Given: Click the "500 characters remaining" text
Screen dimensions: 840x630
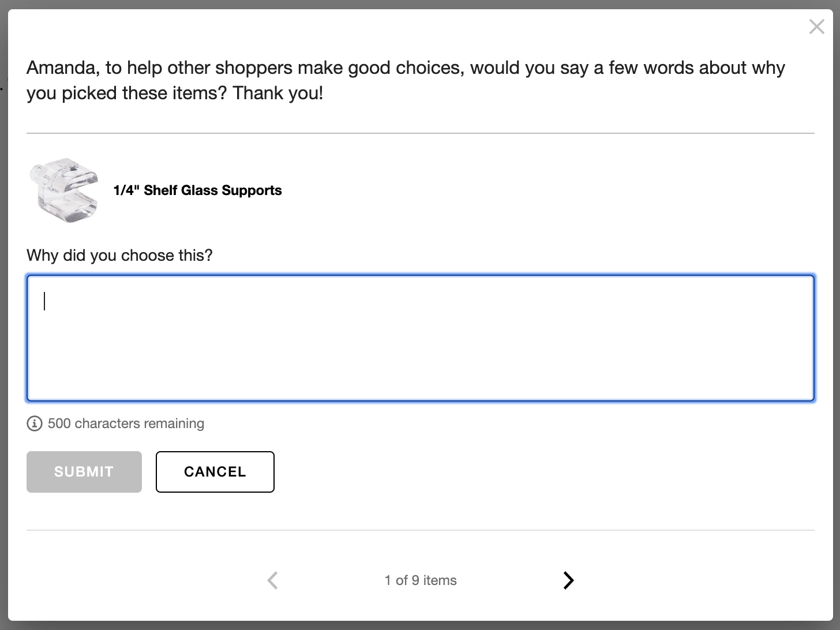Looking at the screenshot, I should [x=126, y=424].
